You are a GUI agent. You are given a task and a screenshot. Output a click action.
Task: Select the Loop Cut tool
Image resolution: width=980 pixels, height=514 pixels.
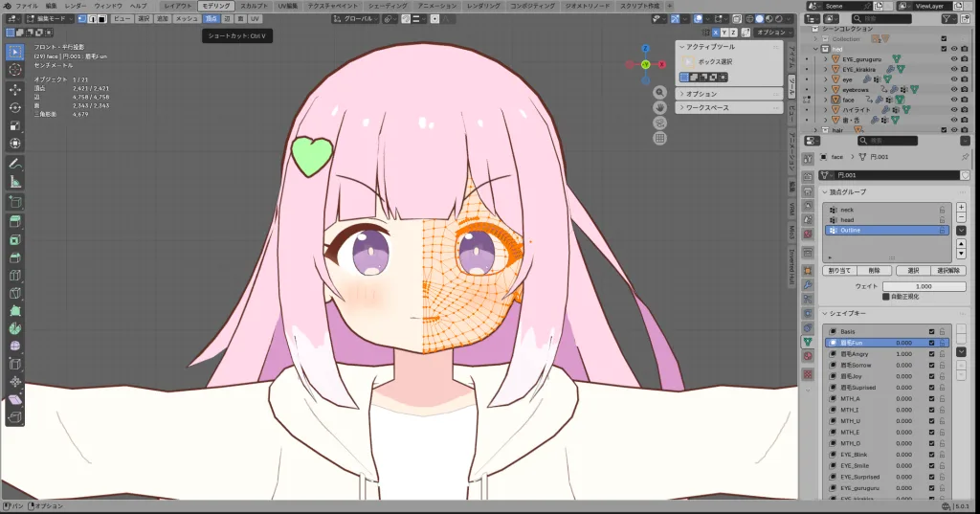[x=15, y=275]
